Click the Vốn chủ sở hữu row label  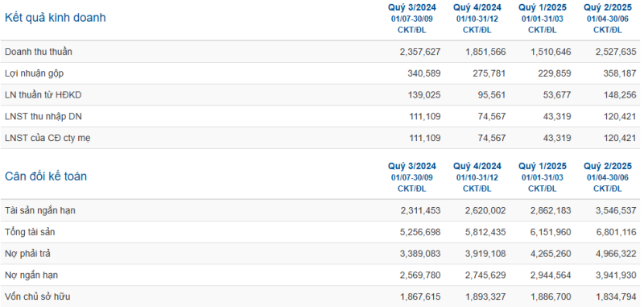tap(40, 297)
